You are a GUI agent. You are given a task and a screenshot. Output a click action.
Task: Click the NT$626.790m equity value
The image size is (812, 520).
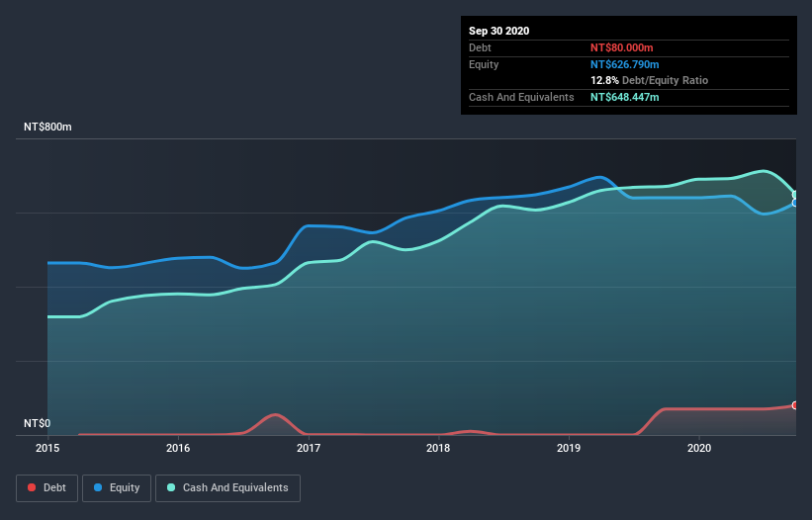tap(625, 64)
